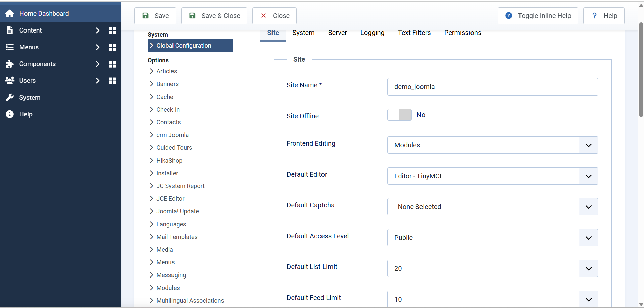Click the vertical page scrollbar thumb

[x=641, y=70]
